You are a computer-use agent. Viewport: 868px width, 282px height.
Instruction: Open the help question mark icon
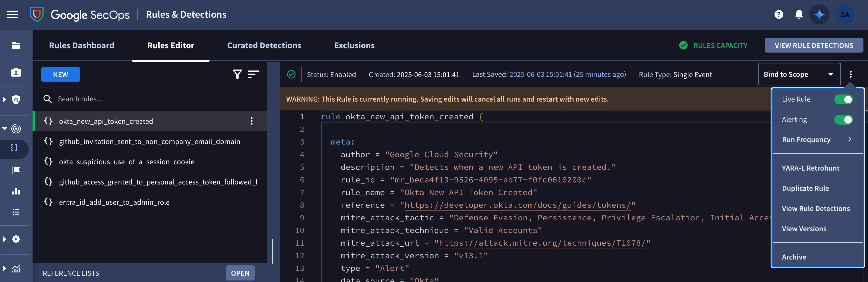point(778,14)
